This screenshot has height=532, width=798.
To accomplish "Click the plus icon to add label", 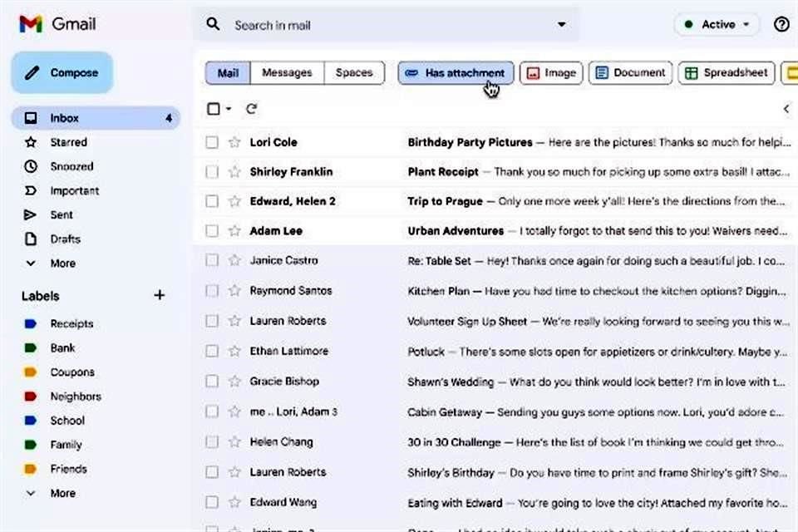I will (x=160, y=295).
